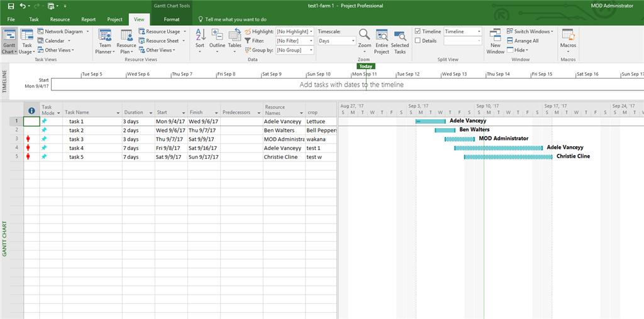Click the Today marker on timeline
Screen dimensions: 644x319
(x=365, y=67)
